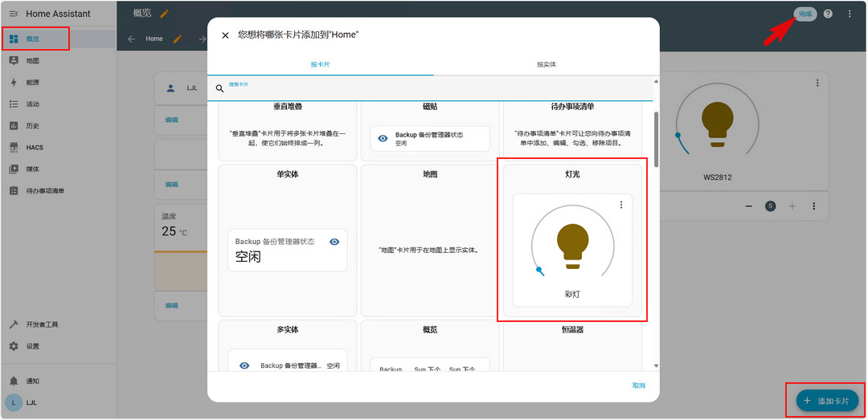868x420 pixels.
Task: Open 通知 (Notifications) bell
Action: [32, 381]
